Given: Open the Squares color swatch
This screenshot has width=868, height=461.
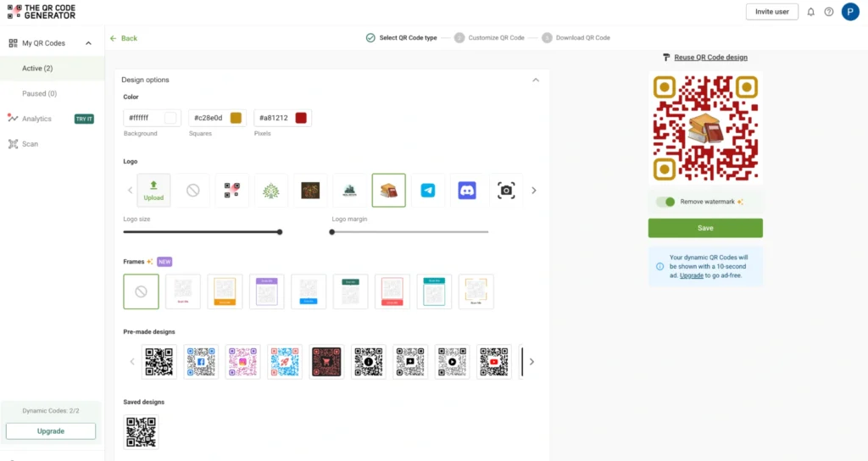Looking at the screenshot, I should [x=236, y=118].
